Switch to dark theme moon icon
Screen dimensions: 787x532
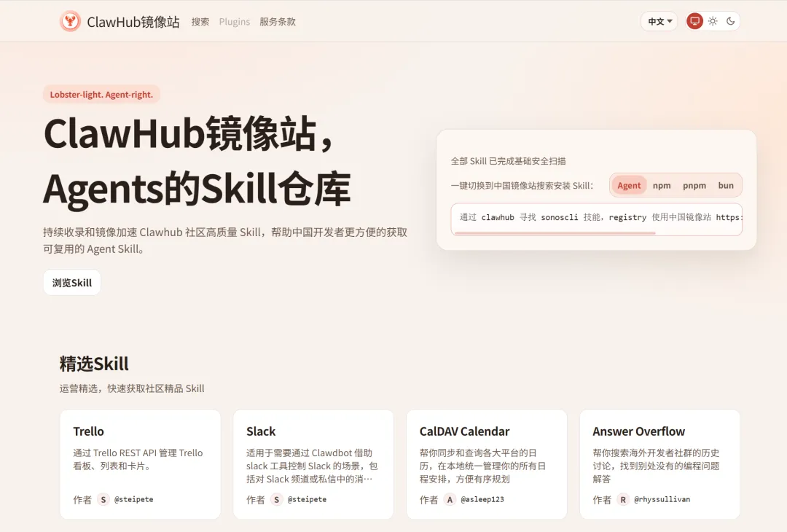tap(730, 21)
